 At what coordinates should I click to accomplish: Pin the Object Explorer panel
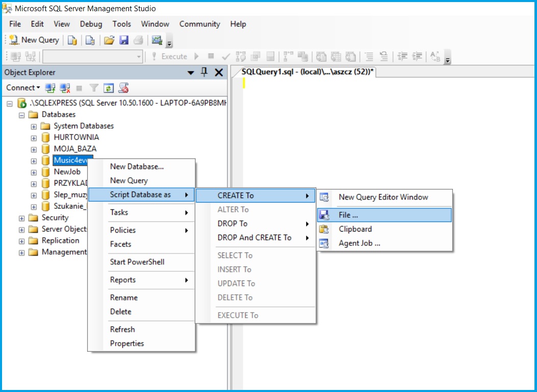(x=203, y=72)
